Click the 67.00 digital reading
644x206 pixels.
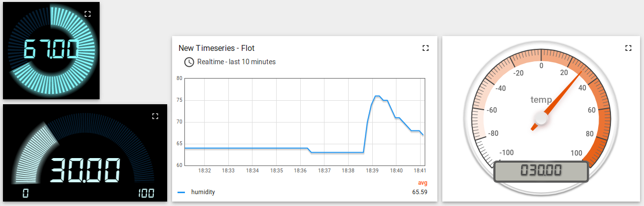[x=51, y=50]
